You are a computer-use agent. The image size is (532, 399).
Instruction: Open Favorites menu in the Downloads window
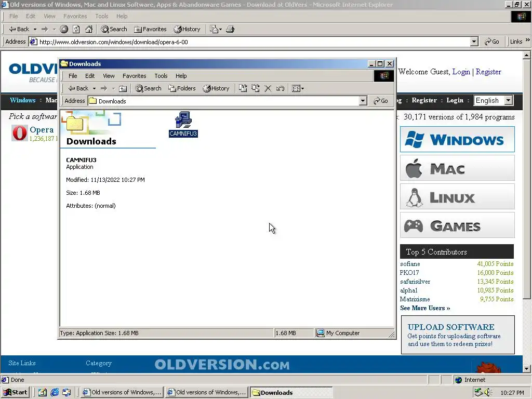point(135,76)
